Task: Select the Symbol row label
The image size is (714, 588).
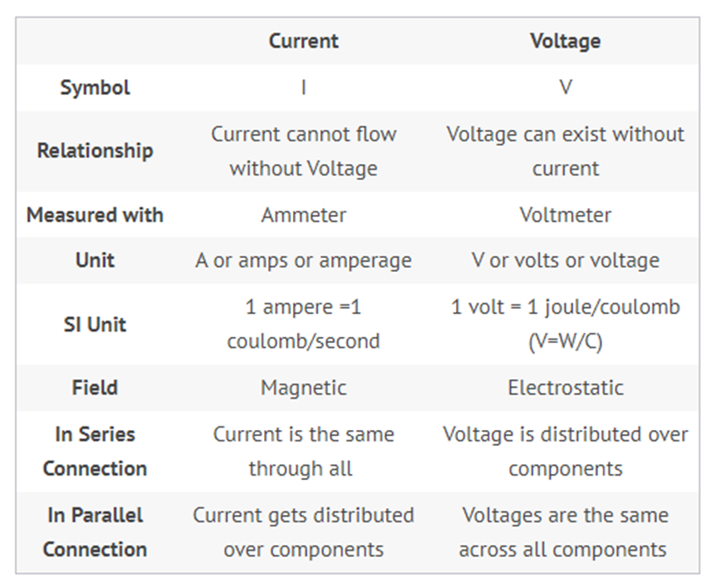Action: coord(95,88)
